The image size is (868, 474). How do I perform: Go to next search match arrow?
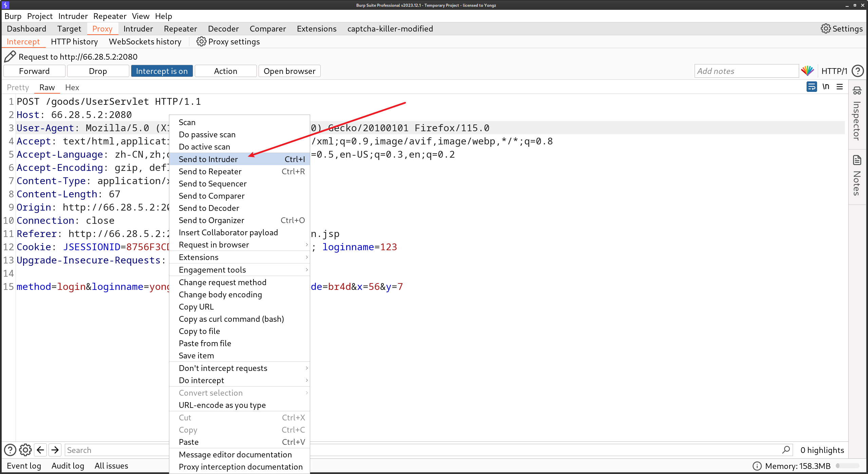pos(55,450)
